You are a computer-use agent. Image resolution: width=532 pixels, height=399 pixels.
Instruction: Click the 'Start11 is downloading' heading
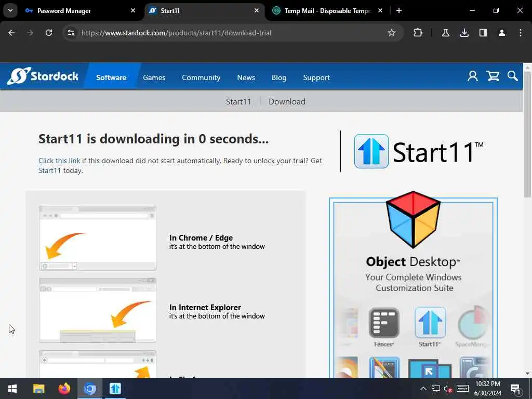[x=153, y=139]
